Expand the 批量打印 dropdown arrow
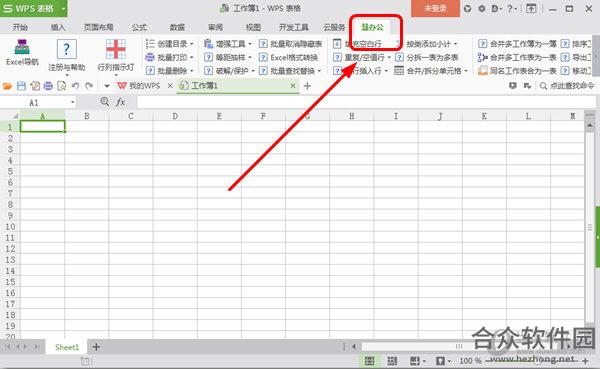600x369 pixels. pos(192,57)
